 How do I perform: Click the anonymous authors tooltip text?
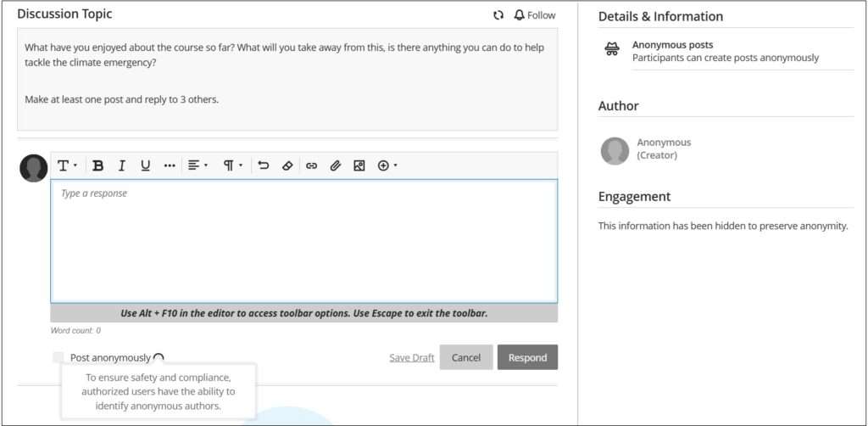click(159, 392)
